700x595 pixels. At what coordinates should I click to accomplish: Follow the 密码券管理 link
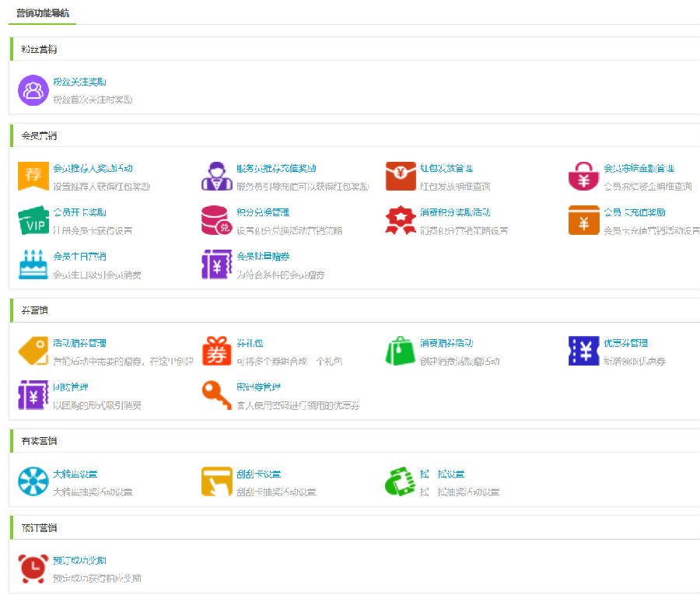pos(258,387)
